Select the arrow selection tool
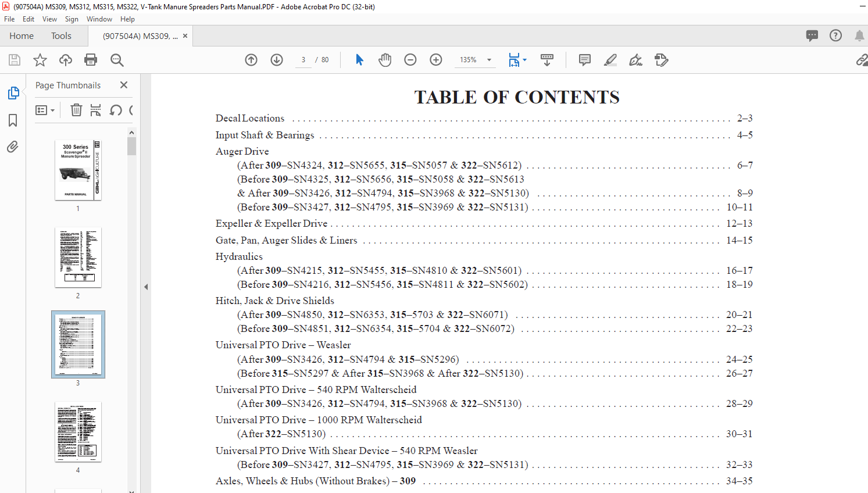Viewport: 868px width, 493px height. [359, 60]
